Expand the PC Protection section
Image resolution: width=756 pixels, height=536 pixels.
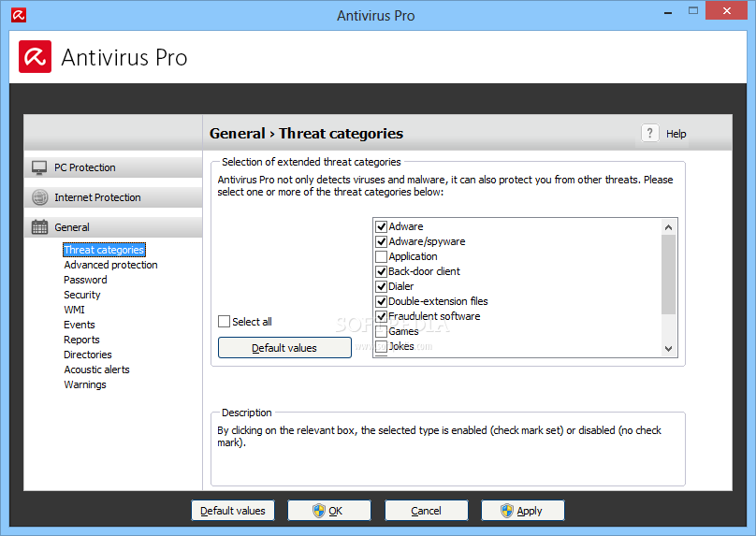coord(113,167)
